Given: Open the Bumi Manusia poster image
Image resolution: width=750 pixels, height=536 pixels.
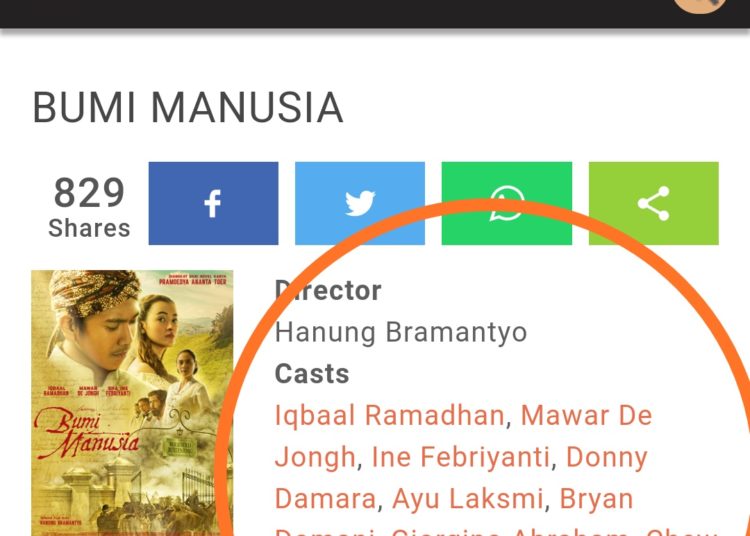Looking at the screenshot, I should 132,403.
